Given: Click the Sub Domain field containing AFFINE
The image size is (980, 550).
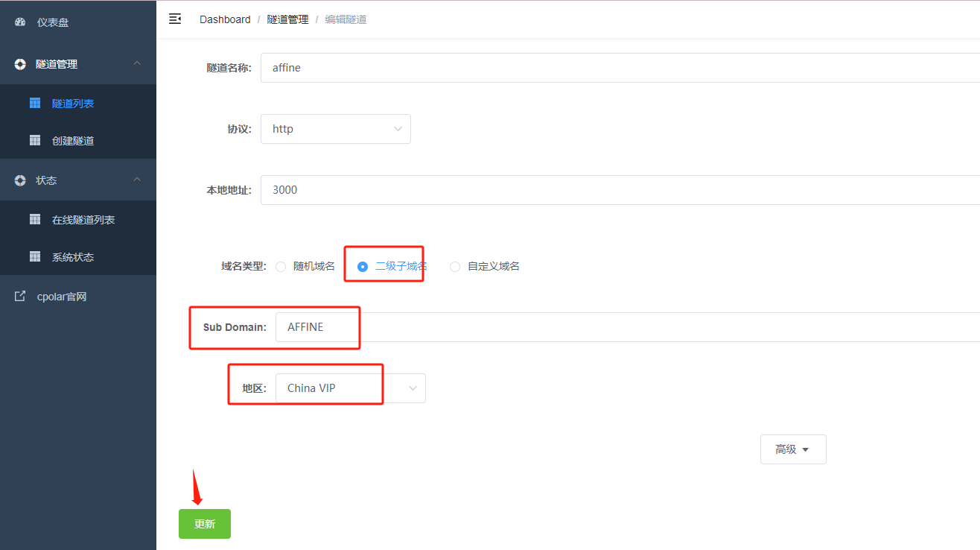Looking at the screenshot, I should [628, 327].
